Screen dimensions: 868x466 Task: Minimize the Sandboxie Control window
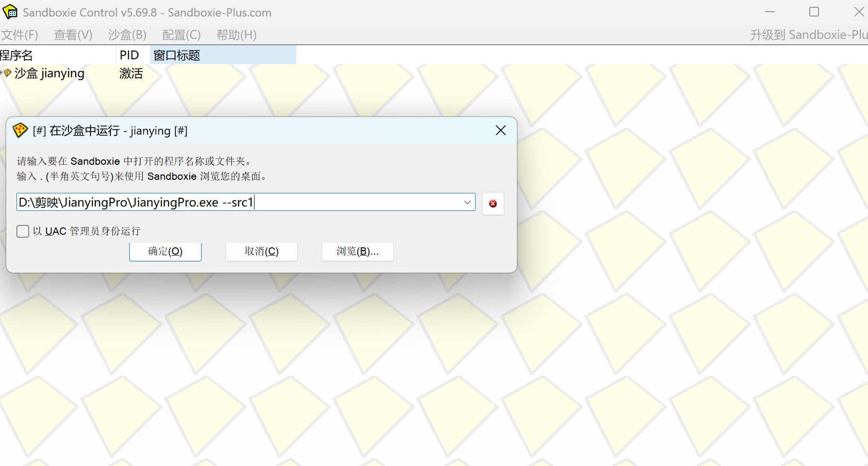click(x=770, y=12)
